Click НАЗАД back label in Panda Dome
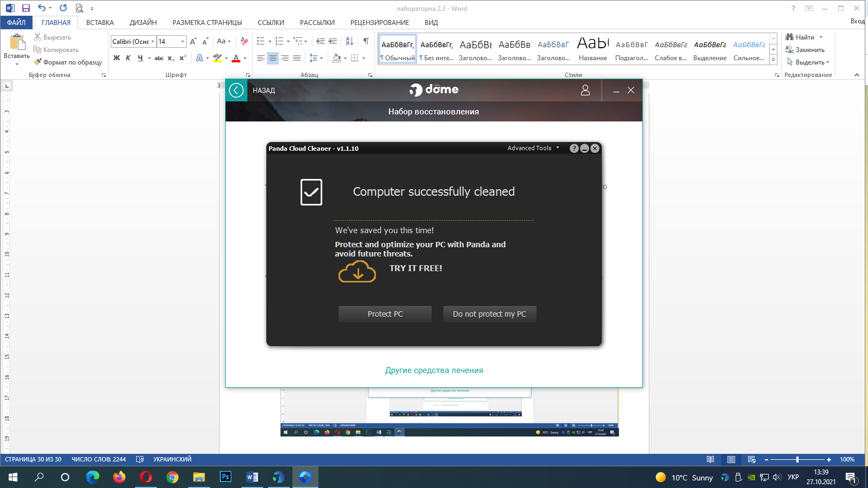 pos(264,91)
